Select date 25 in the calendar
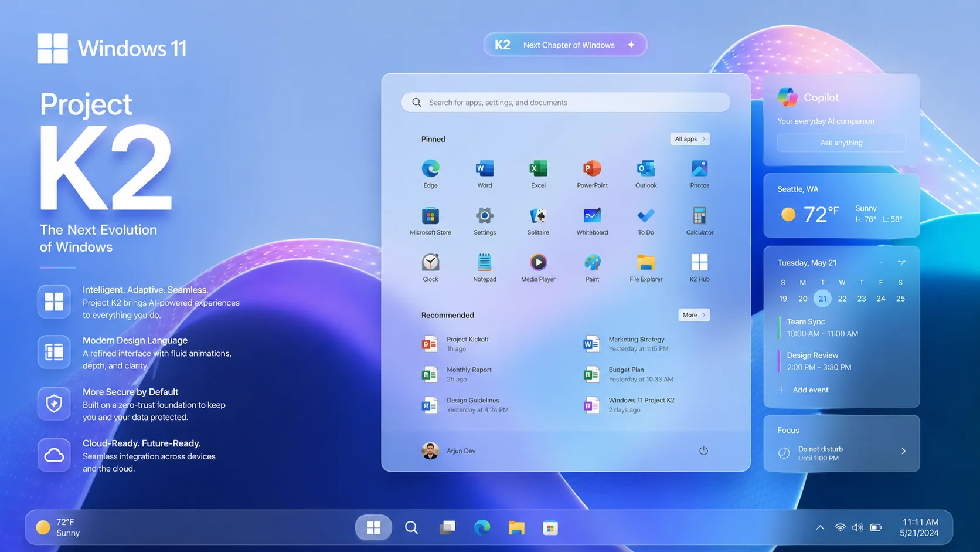The height and width of the screenshot is (552, 980). tap(900, 299)
